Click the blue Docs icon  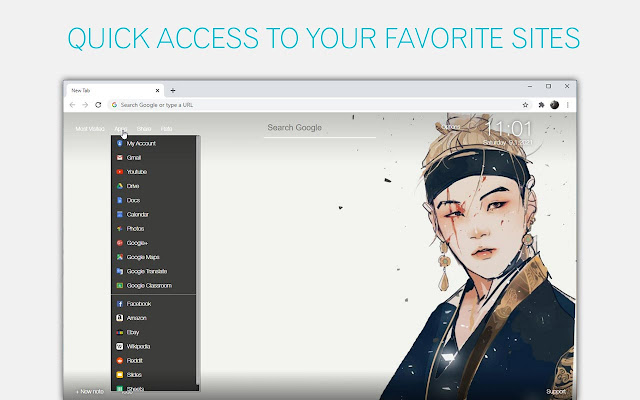(x=120, y=200)
